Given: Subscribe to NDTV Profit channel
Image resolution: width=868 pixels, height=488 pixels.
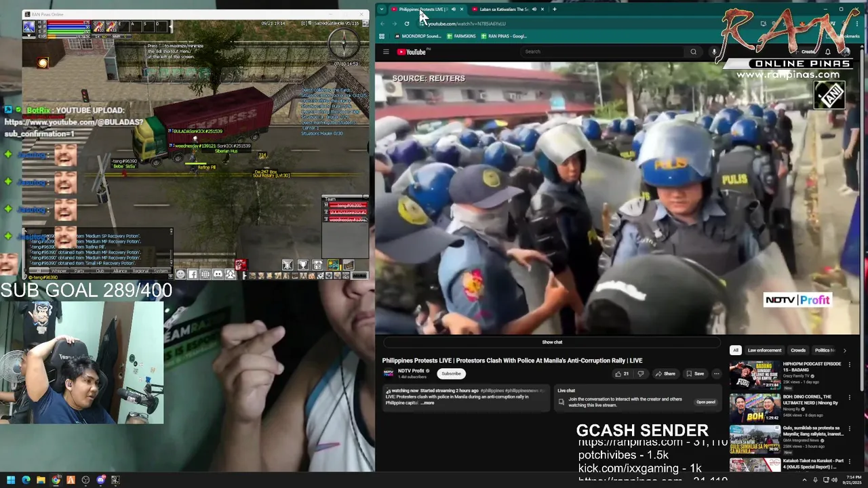Looking at the screenshot, I should point(451,373).
